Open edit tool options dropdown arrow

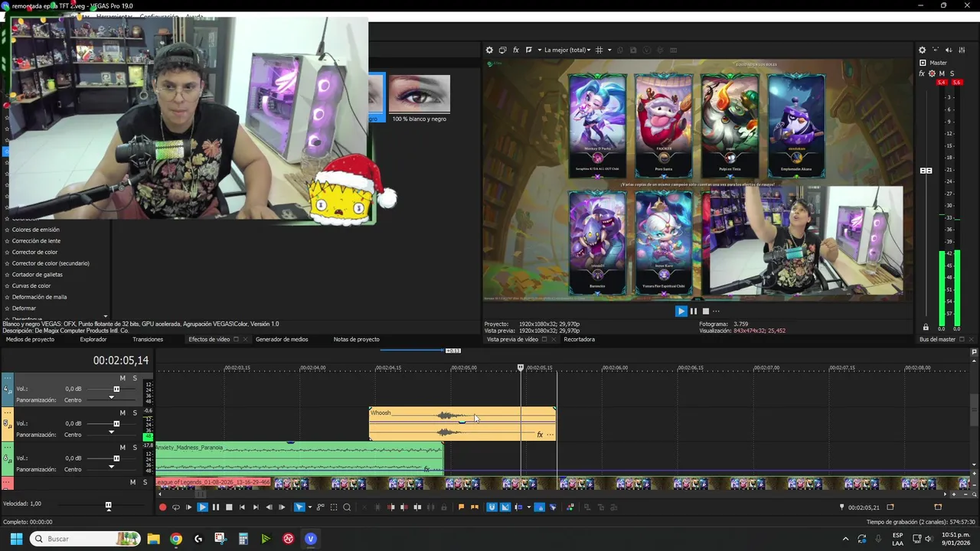pyautogui.click(x=310, y=507)
